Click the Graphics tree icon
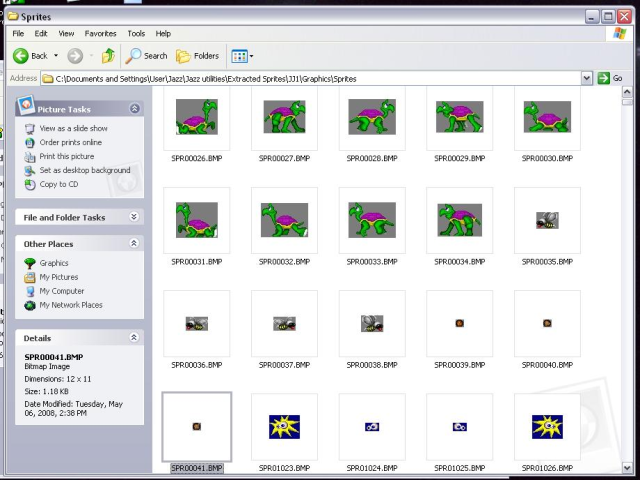Screen dimensions: 640x480 pos(30,263)
